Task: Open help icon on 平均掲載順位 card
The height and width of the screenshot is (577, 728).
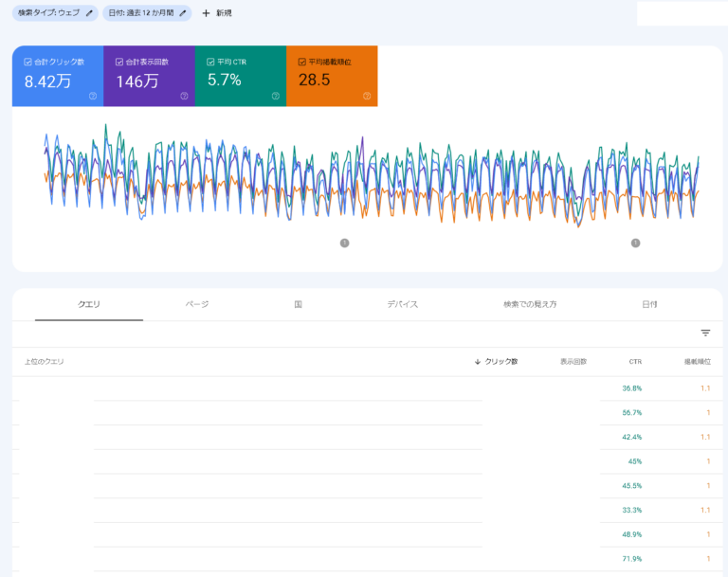Action: coord(367,96)
